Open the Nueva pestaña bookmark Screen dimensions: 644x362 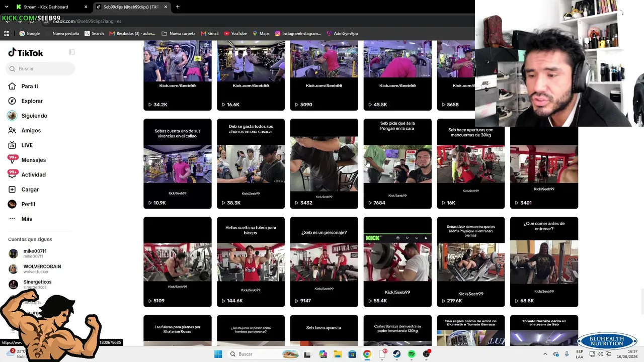click(x=65, y=34)
